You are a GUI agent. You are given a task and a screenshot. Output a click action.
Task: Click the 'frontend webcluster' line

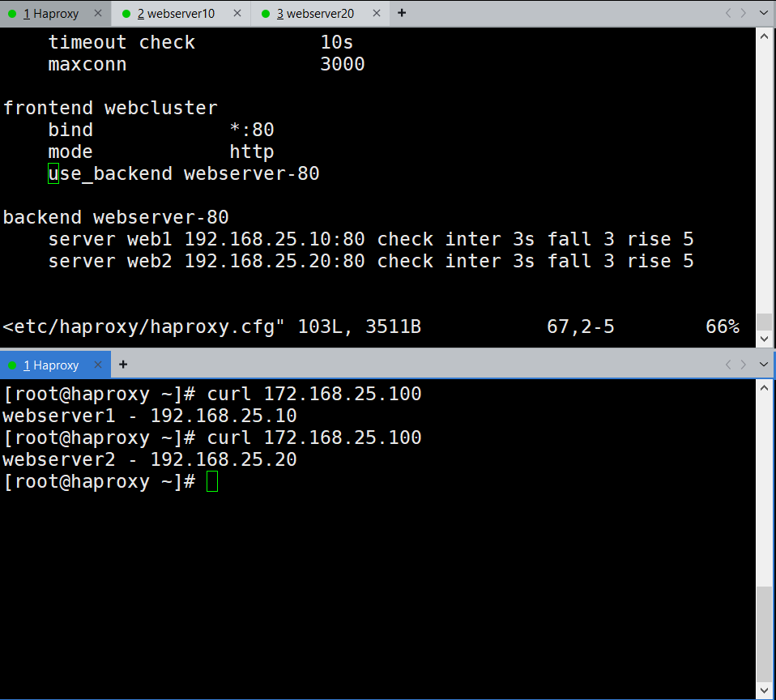[x=110, y=108]
